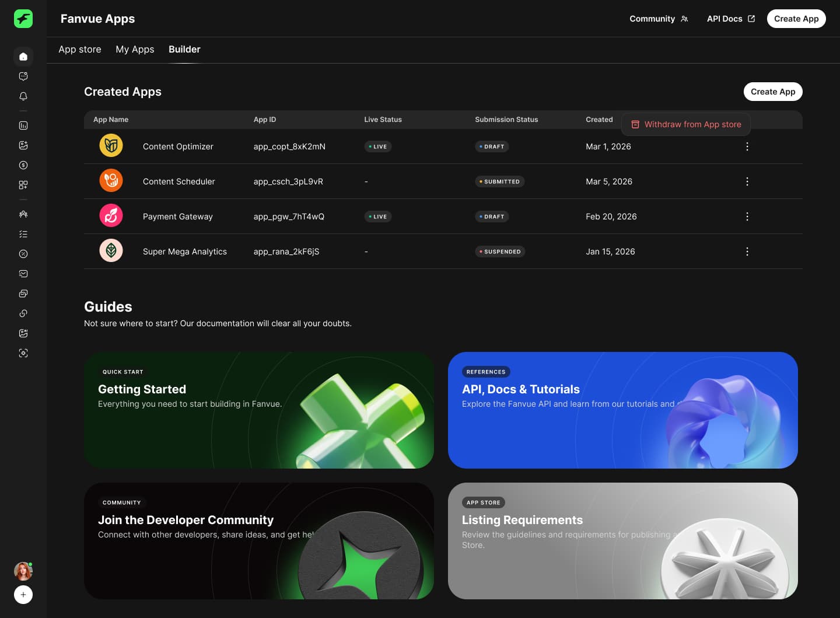This screenshot has height=618, width=840.
Task: Open the Getting Started guide card
Action: (x=259, y=410)
